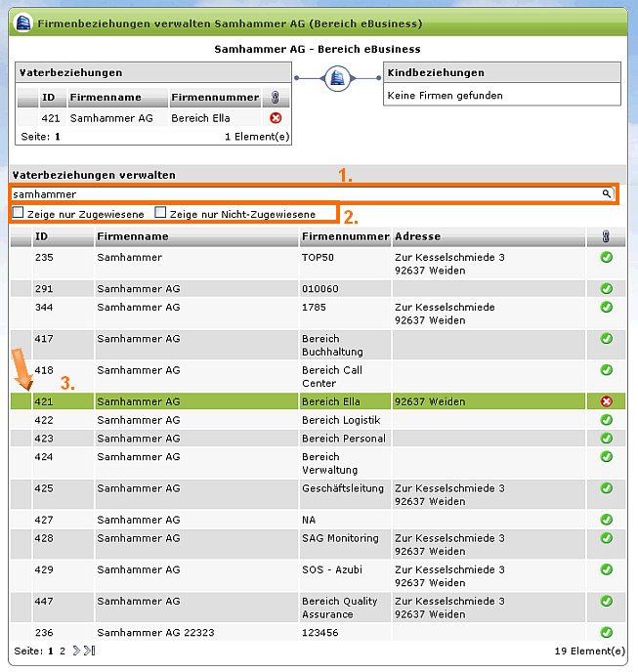Screen dimensions: 638x672
Task: Sort list by Firmenname column header
Action: click(133, 236)
